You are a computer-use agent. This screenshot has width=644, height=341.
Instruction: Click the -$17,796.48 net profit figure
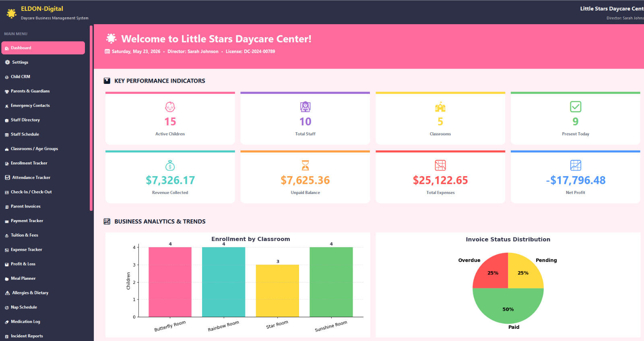(576, 180)
